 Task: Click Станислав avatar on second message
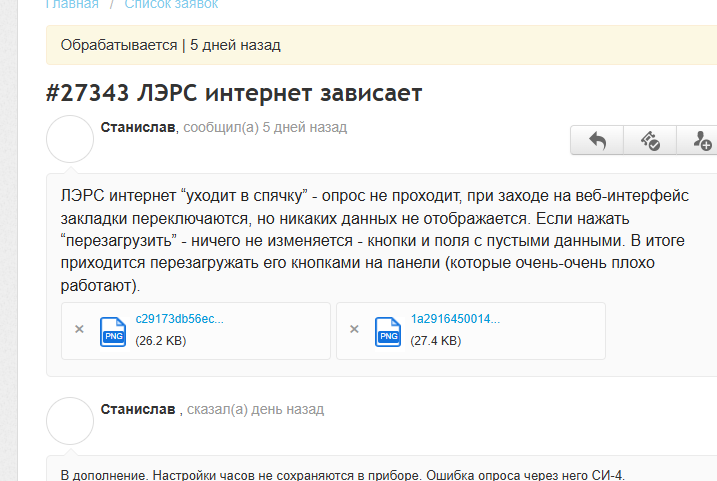pyautogui.click(x=71, y=420)
